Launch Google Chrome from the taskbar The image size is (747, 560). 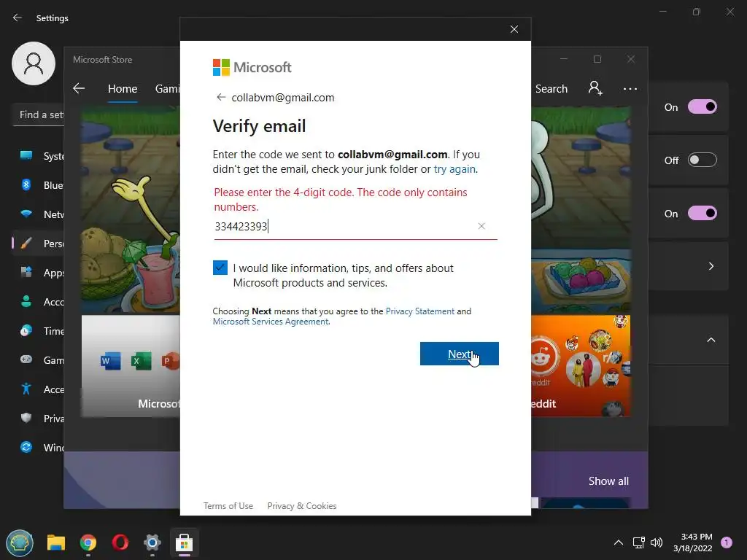tap(88, 542)
